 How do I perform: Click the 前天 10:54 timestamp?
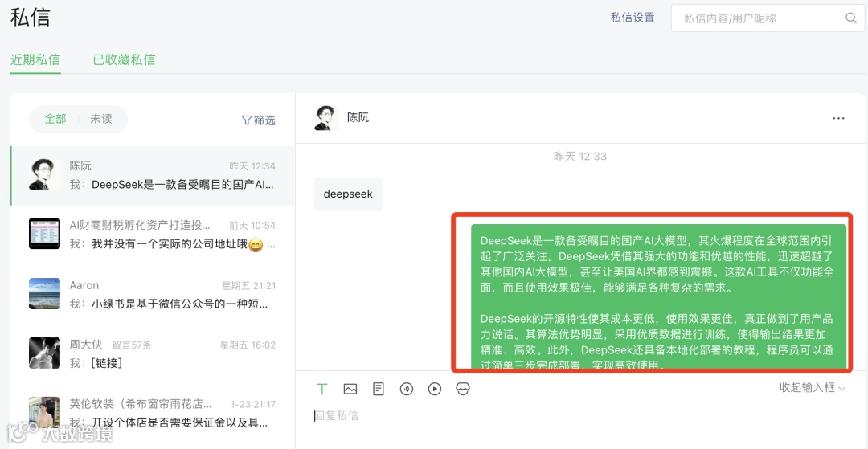pos(252,226)
